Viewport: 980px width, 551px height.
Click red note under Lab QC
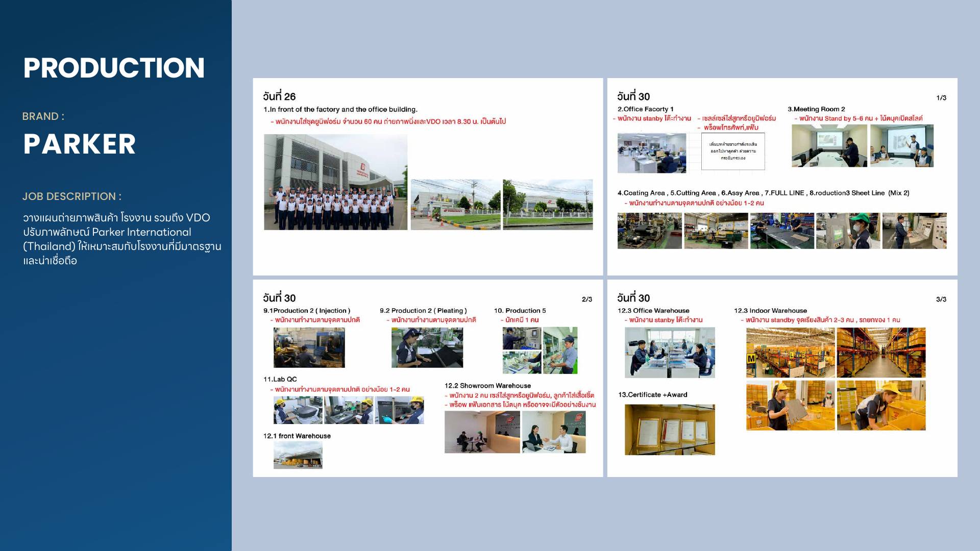coord(340,389)
